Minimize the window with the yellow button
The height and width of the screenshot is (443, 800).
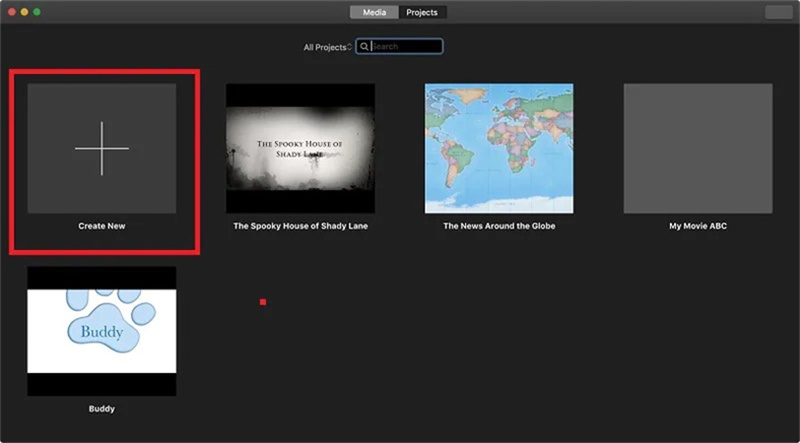pos(24,12)
